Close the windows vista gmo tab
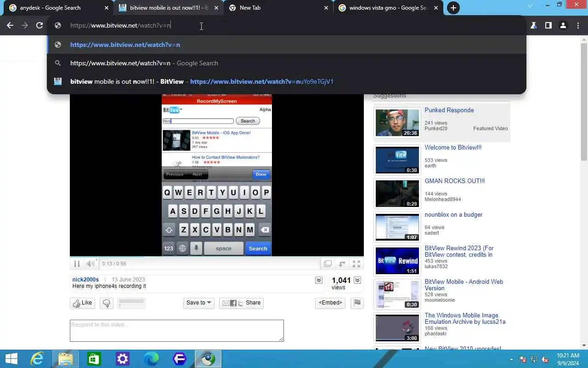This screenshot has width=588, height=368. pyautogui.click(x=436, y=8)
